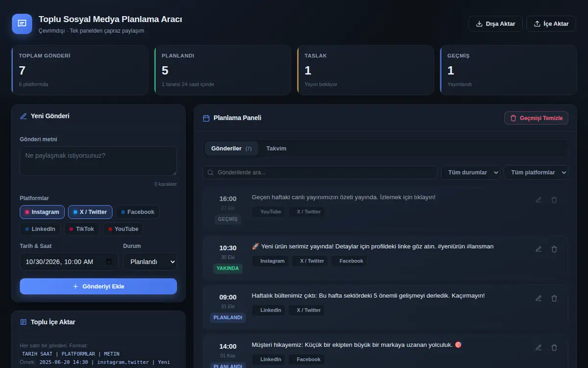Open the Tüm durumlar filter dropdown

coord(471,173)
